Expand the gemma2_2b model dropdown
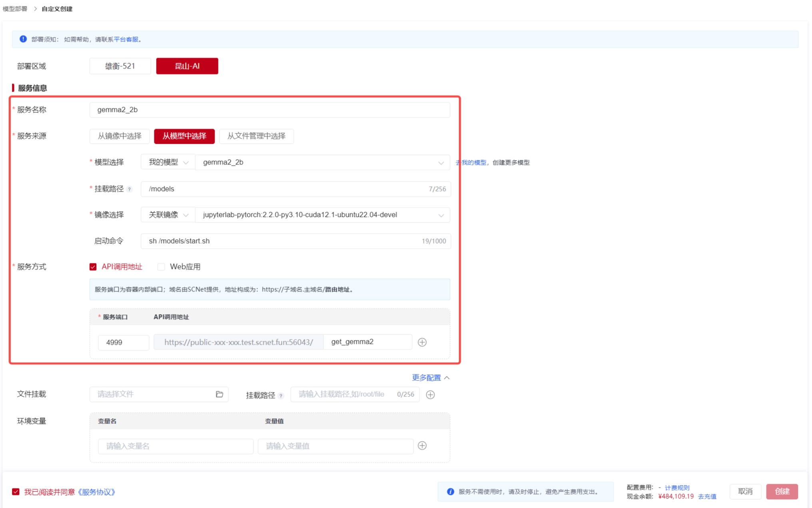 click(x=322, y=162)
